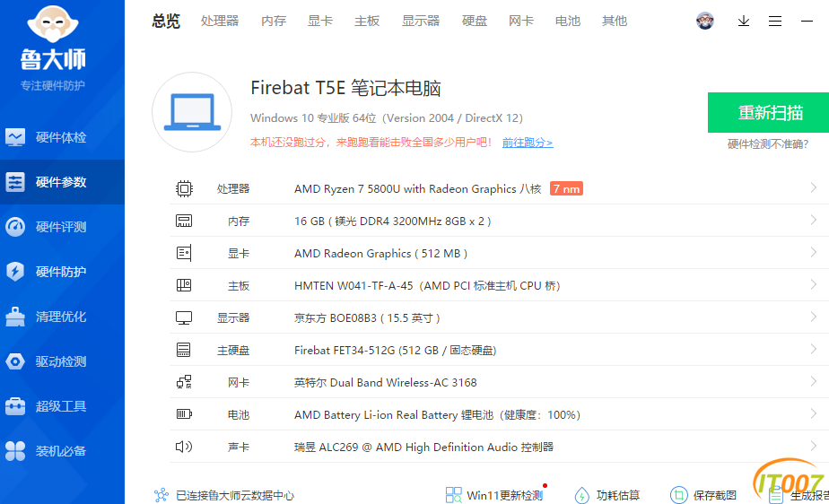
Task: Switch to the 处理器 tab
Action: click(x=220, y=22)
